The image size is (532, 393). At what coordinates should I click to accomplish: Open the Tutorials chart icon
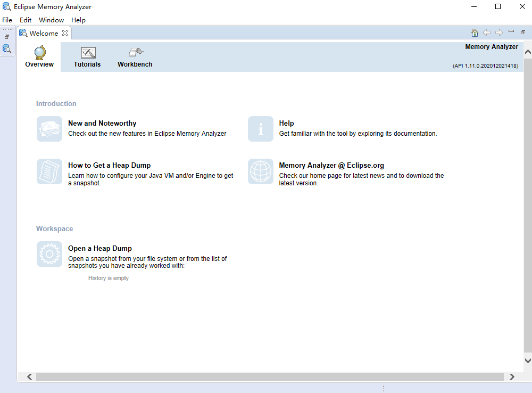coord(88,53)
